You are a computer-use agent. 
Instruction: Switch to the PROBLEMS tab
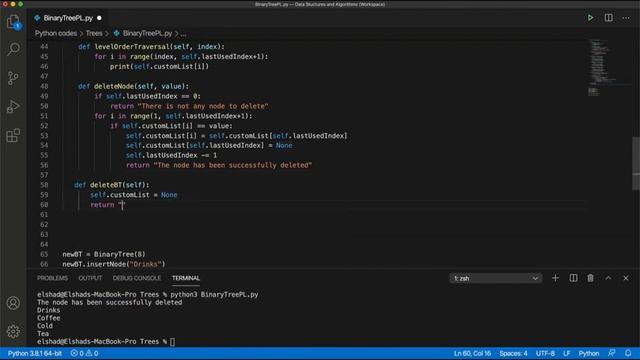(x=52, y=278)
